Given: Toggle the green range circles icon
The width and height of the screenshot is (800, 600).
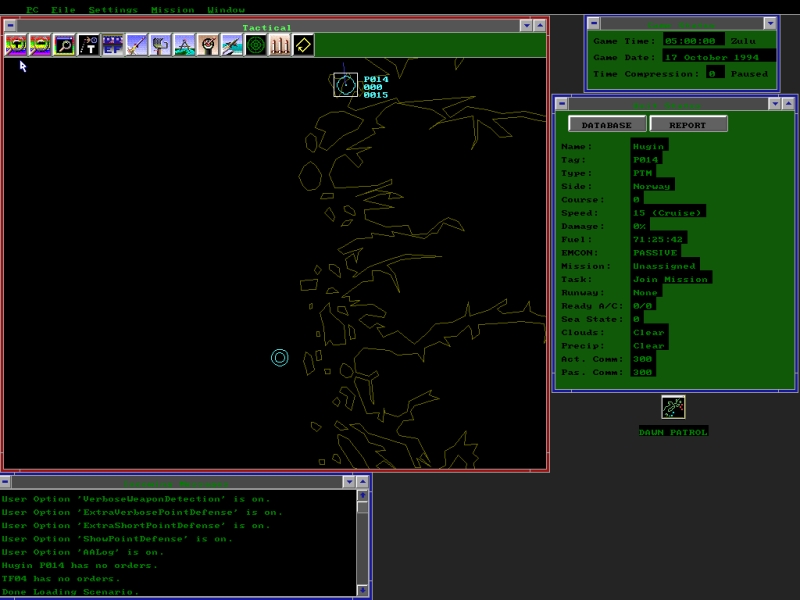Looking at the screenshot, I should 256,45.
